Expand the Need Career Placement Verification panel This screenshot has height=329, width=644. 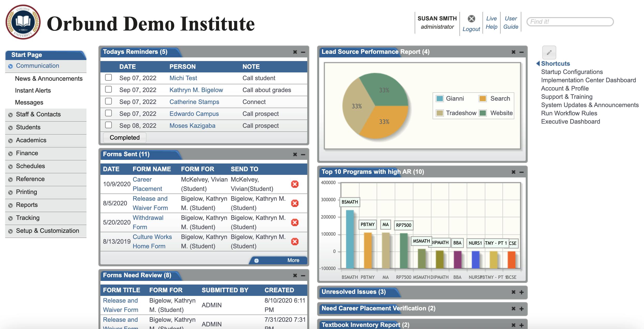tap(522, 309)
